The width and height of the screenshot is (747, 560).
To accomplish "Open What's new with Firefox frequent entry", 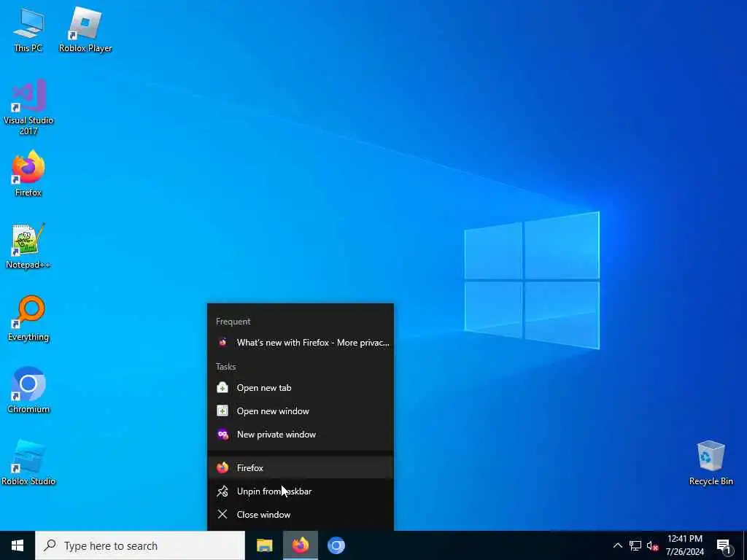I will 301,343.
